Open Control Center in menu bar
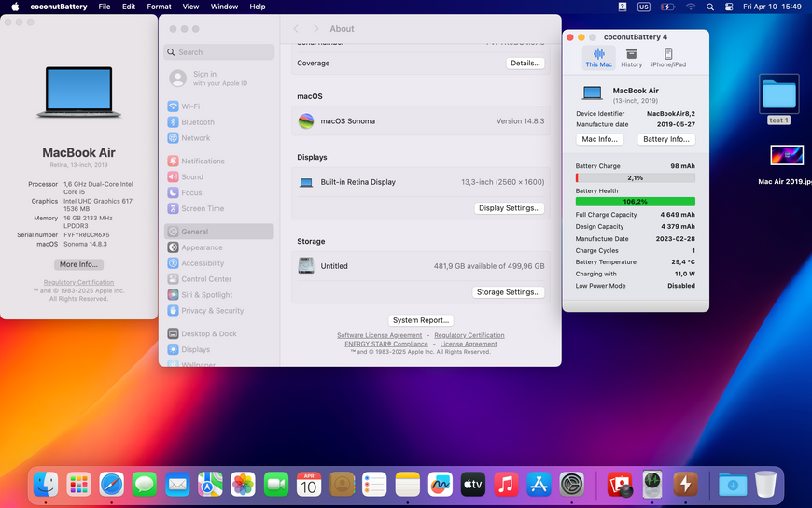Screen dimensions: 812x508 click(x=729, y=7)
